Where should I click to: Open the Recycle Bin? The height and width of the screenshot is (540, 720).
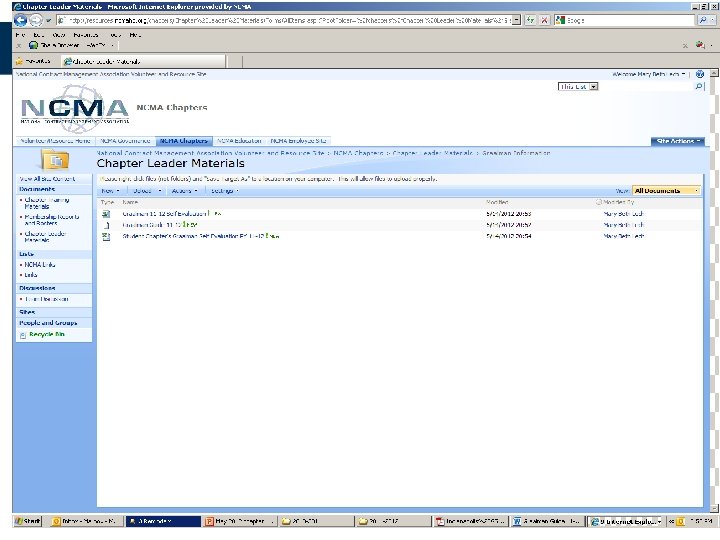(x=47, y=334)
